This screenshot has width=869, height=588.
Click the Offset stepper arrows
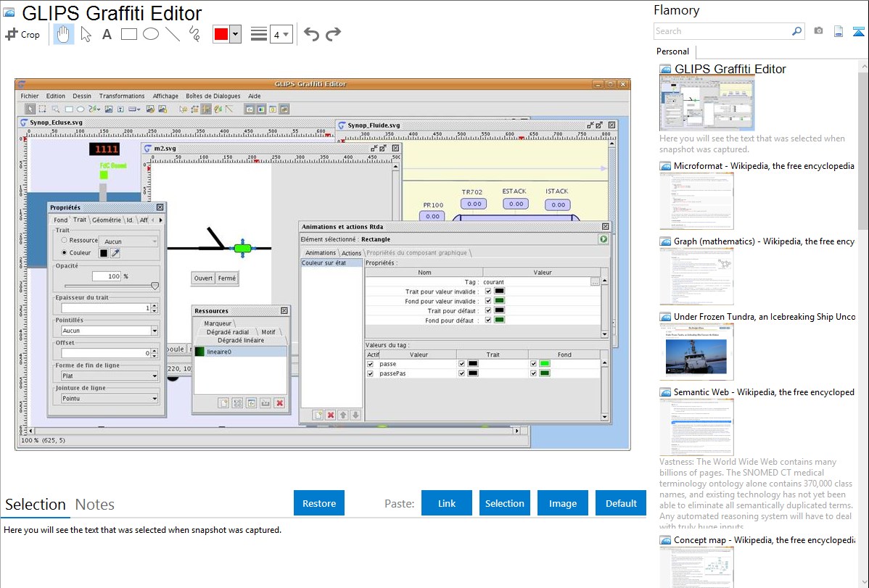(154, 353)
